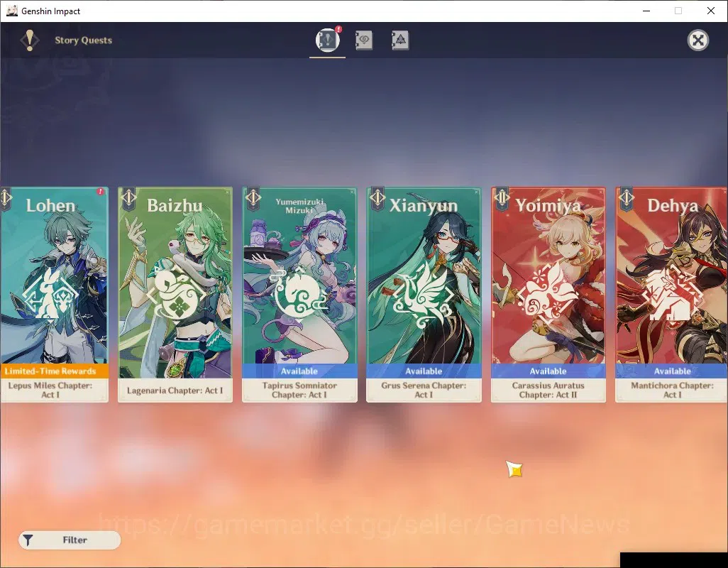Click the Act I badge on Mizuki card
Viewport: 728px width, 568px height.
(253, 198)
